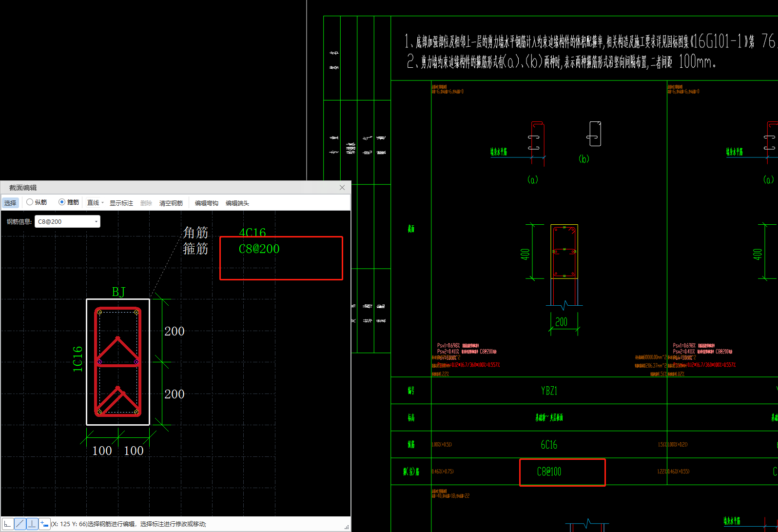Viewport: 778px width, 532px height.
Task: Click the 400 height dimension of YBZ1 section
Action: pos(525,255)
